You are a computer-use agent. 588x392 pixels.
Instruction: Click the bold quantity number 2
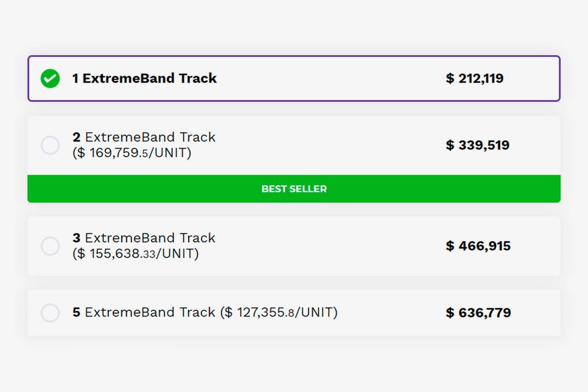tap(76, 137)
